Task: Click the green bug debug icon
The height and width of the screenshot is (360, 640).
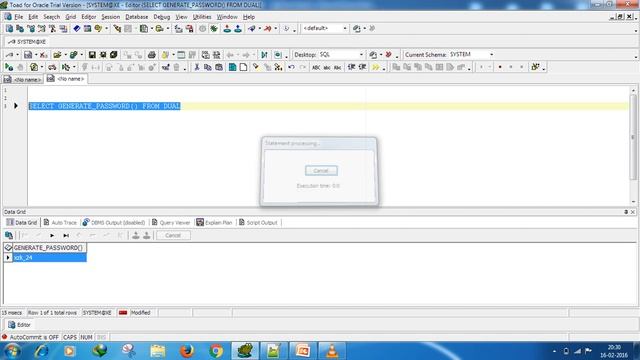Action: pos(214,29)
